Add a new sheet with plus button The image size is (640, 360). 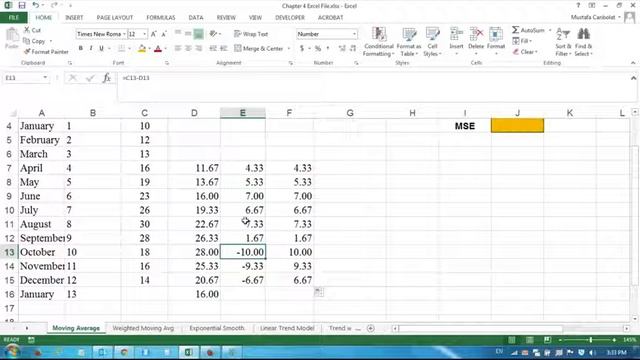[x=371, y=328]
